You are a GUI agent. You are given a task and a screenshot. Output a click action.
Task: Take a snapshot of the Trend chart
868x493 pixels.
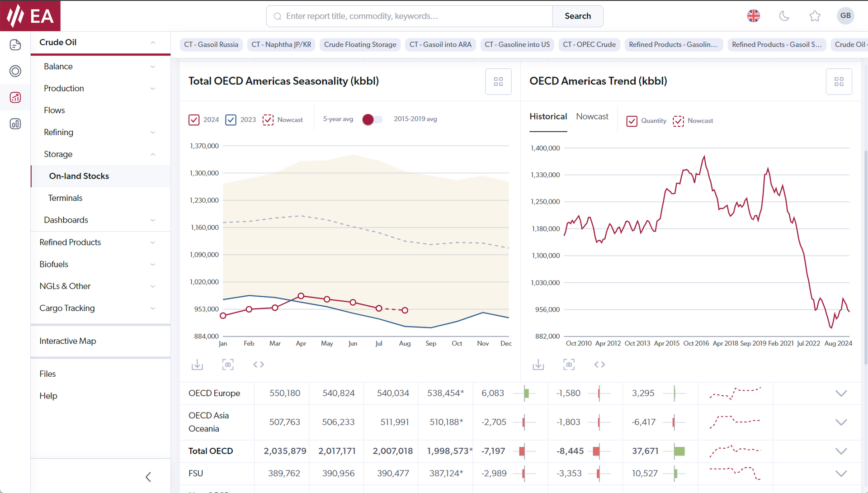point(569,365)
